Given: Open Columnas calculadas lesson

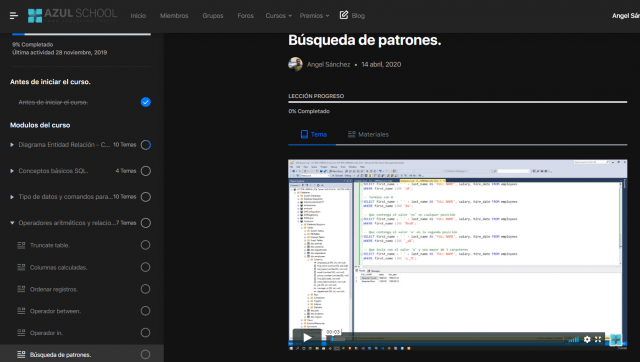Looking at the screenshot, I should point(58,267).
